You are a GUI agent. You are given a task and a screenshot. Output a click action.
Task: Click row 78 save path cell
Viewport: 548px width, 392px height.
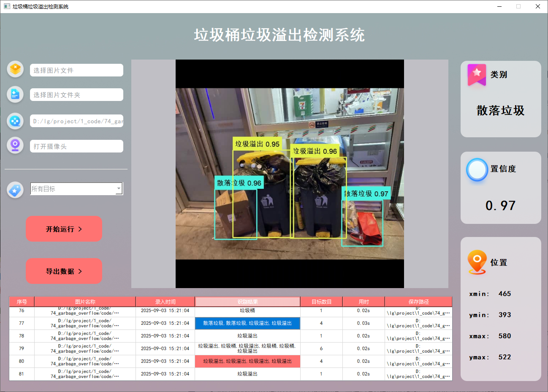[x=418, y=336]
